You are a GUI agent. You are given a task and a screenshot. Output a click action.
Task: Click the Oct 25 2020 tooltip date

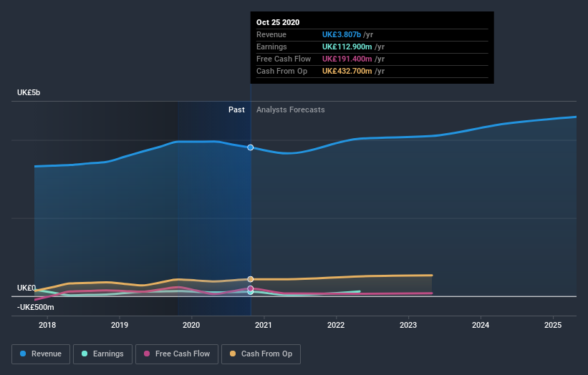pos(278,22)
